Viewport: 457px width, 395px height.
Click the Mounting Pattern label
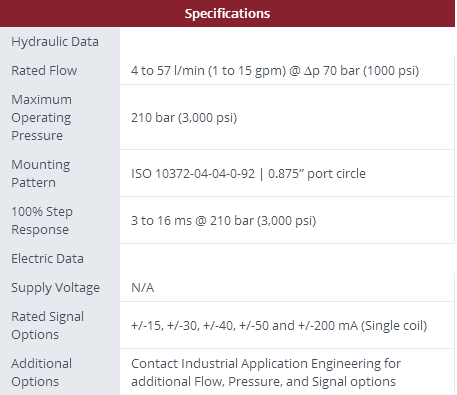point(41,173)
